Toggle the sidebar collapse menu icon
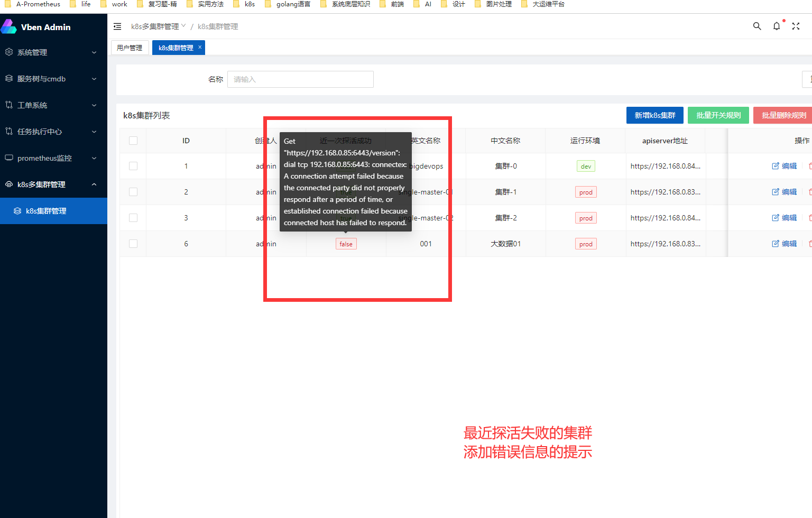Viewport: 812px width, 518px height. 117,26
